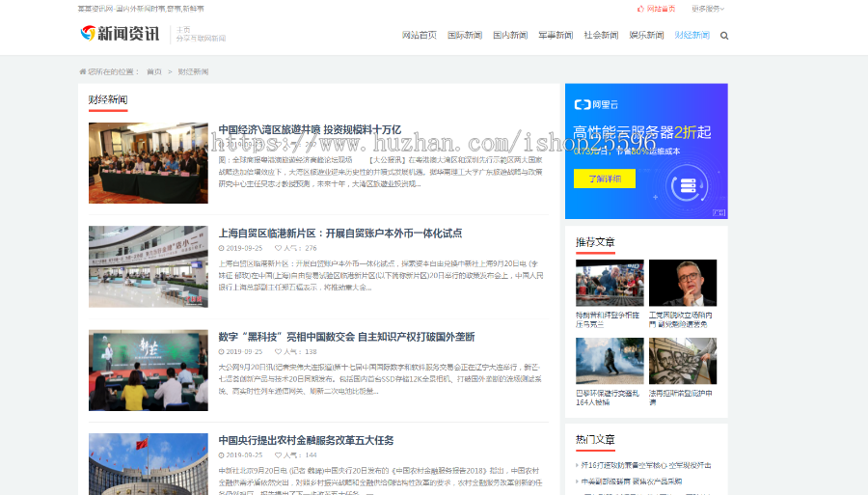Open article 上海自贸区临港新片区 headline
The image size is (868, 495).
339,234
